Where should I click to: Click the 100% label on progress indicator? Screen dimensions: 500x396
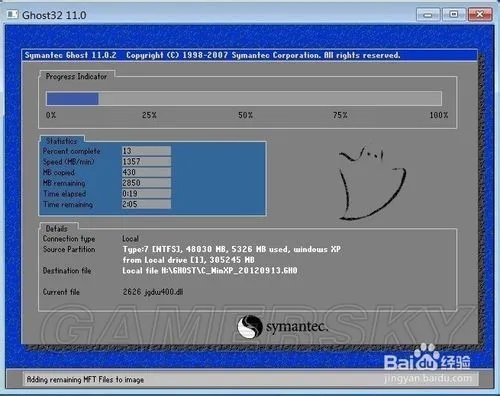click(439, 115)
